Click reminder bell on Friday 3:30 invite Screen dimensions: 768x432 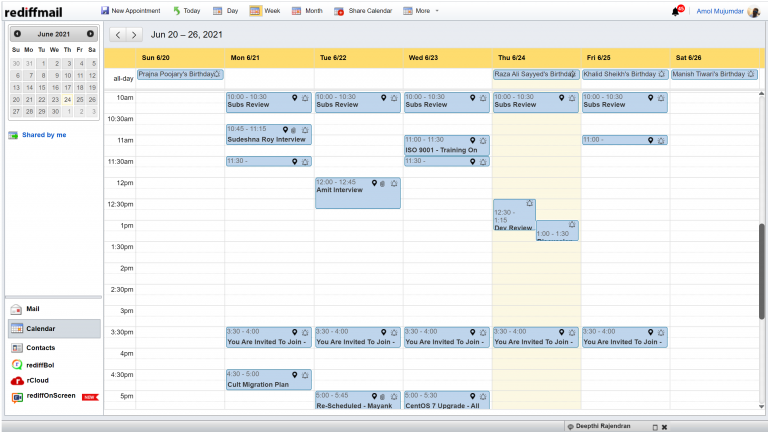click(x=661, y=333)
